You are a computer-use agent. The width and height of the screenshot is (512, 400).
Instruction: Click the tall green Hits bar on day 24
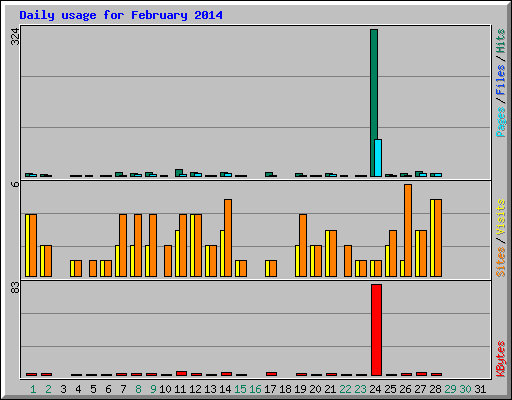coord(374,103)
